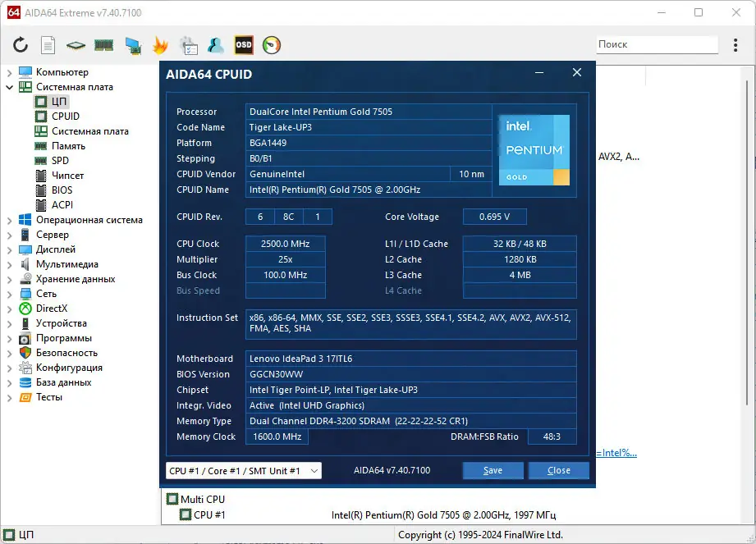Expand the Конфигурация node

click(x=9, y=368)
